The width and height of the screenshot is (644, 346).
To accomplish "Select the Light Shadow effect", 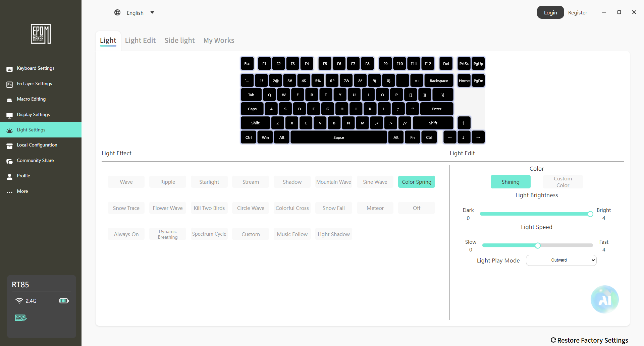I will [x=334, y=234].
